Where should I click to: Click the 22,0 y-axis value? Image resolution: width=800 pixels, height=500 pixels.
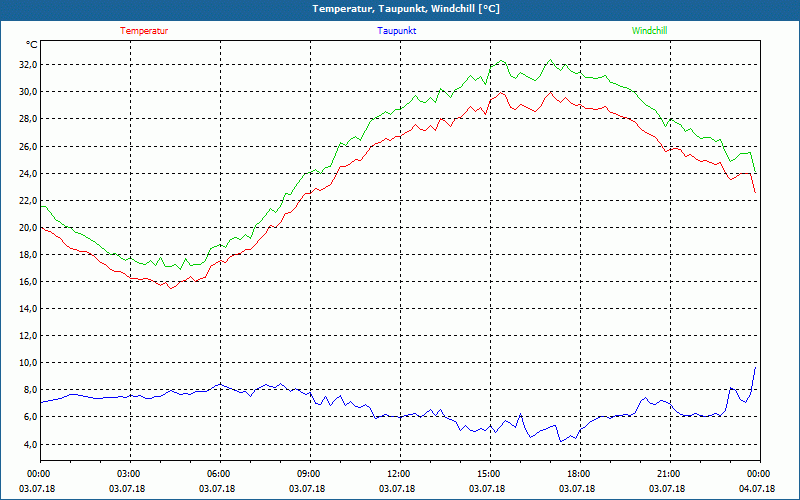(28, 201)
